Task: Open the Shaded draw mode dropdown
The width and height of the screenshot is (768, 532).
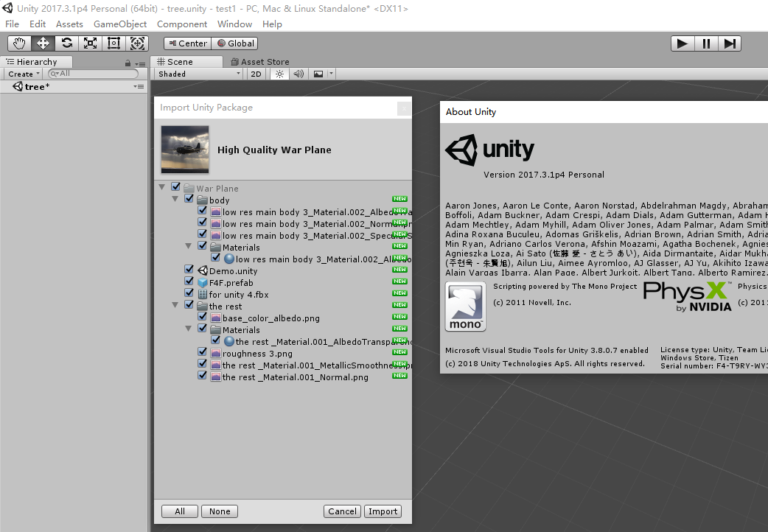Action: [199, 74]
